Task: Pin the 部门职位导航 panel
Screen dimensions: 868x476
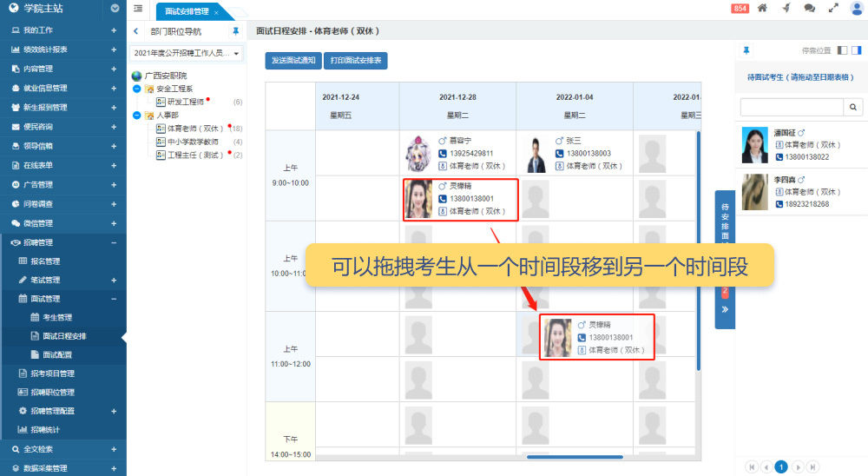Action: pos(235,31)
